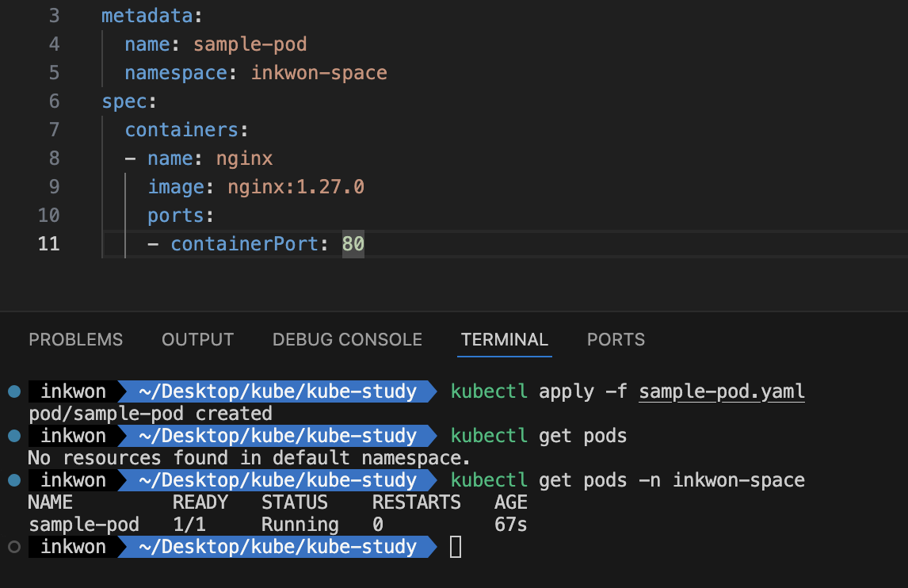Open the DEBUG CONSOLE tab
908x588 pixels.
click(347, 340)
